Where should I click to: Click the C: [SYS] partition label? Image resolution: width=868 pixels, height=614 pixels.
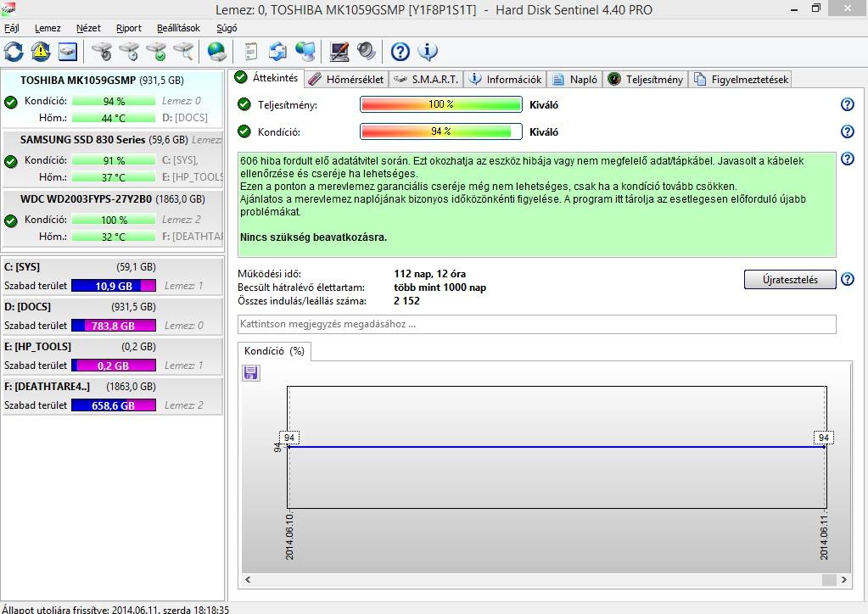22,266
